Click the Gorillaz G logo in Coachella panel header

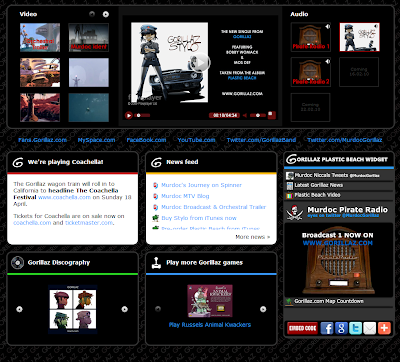[x=17, y=162]
